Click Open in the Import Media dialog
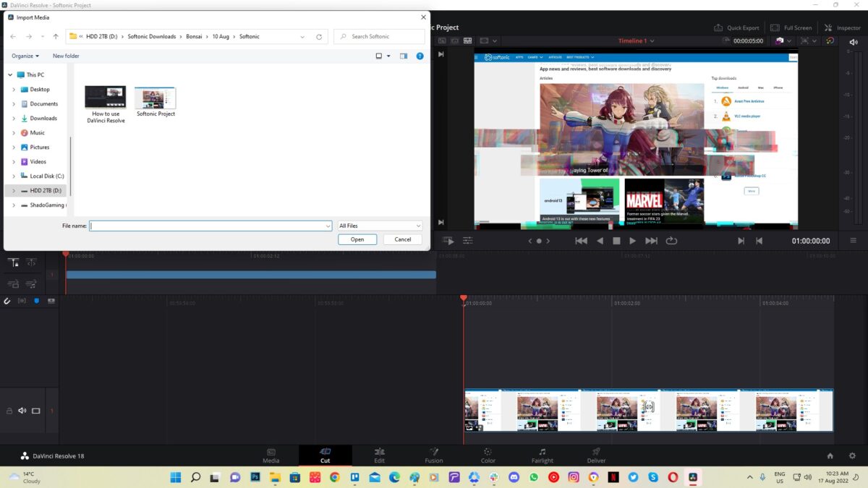Screen dimensions: 868x488 (357, 239)
